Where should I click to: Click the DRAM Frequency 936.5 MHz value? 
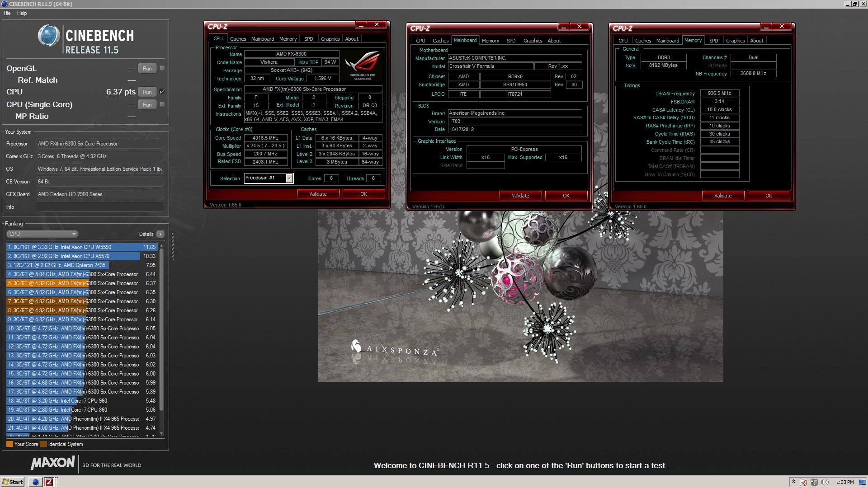[x=719, y=94]
